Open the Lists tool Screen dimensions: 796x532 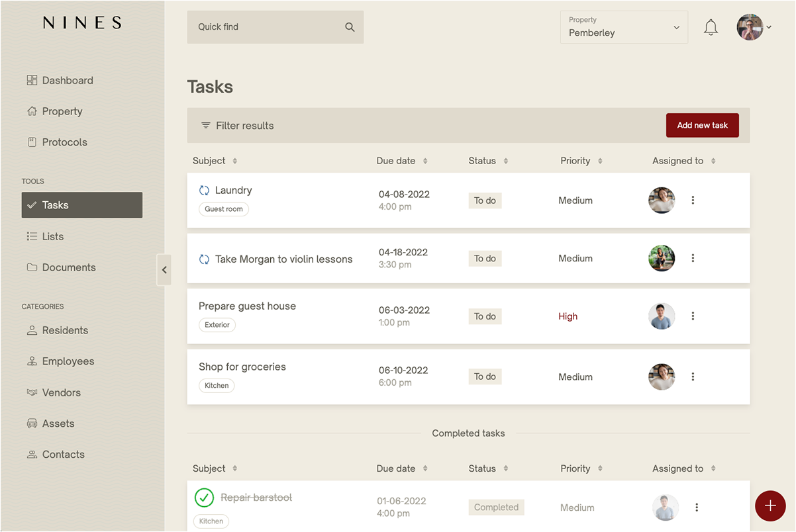pos(54,236)
